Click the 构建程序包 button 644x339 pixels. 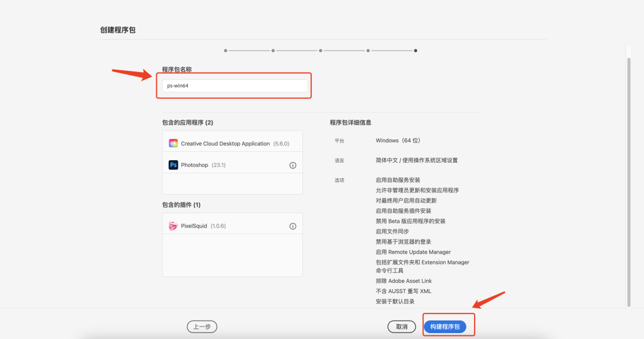click(x=445, y=326)
